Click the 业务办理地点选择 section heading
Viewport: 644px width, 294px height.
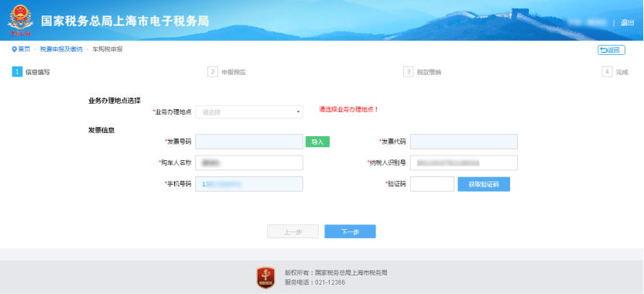[115, 101]
